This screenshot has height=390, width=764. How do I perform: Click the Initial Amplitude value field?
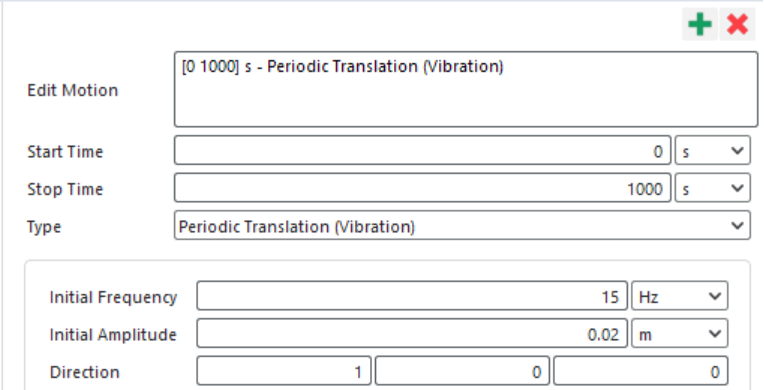[x=412, y=334]
